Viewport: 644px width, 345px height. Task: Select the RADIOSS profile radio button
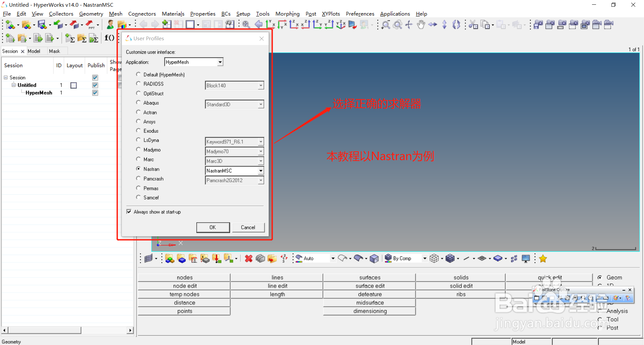tap(138, 84)
